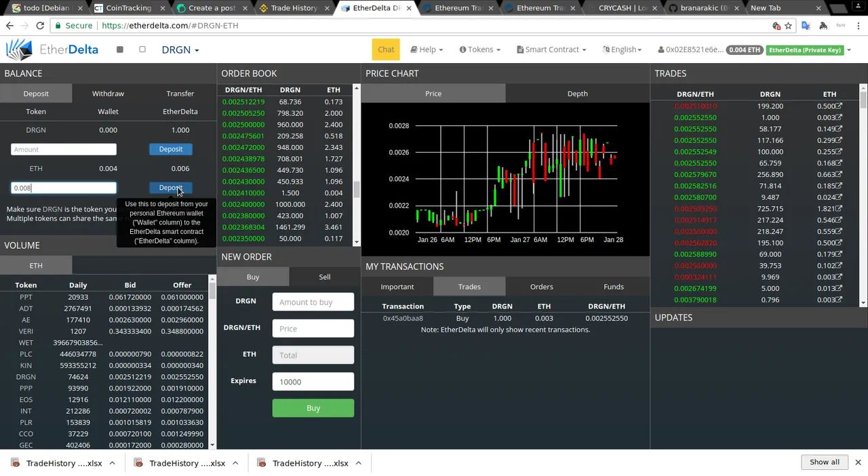Viewport: 868px width, 476px height.
Task: Focus the DRGN/ETH Price field
Action: tap(313, 329)
